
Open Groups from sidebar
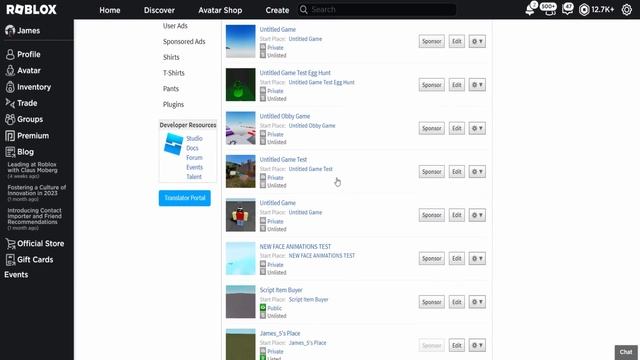24,119
